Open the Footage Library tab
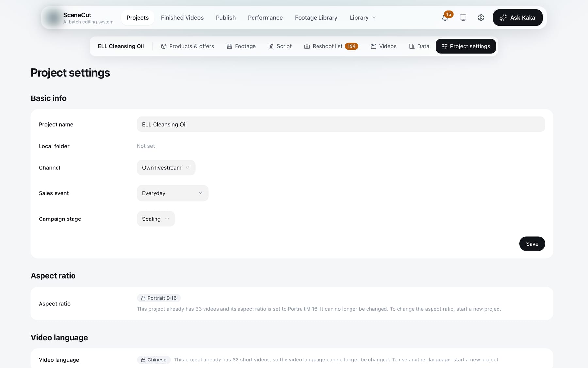 coord(316,18)
